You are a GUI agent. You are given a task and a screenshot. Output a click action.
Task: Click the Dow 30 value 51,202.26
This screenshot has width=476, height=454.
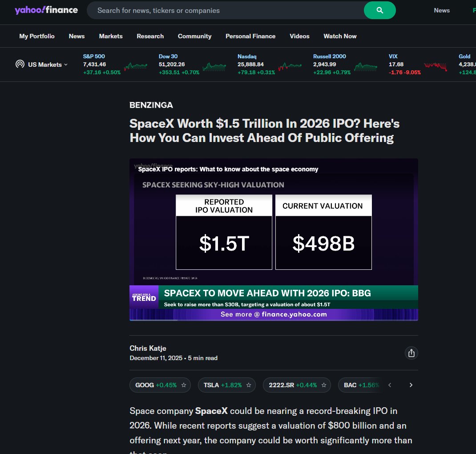(172, 65)
